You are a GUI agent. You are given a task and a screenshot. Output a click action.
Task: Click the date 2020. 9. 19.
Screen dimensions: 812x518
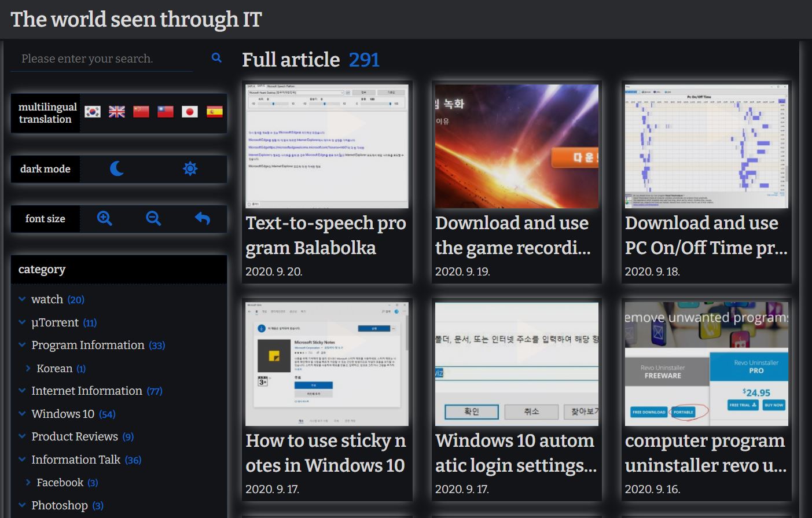coord(462,271)
